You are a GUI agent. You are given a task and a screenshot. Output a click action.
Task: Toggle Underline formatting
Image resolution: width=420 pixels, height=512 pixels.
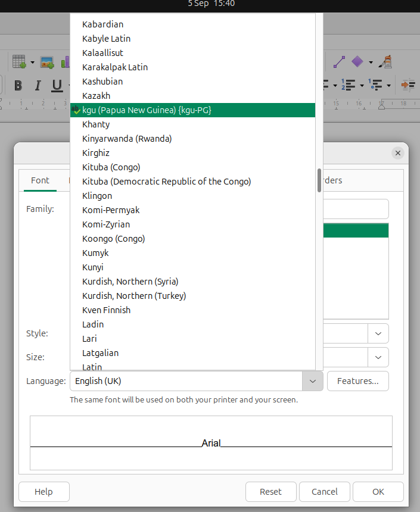[x=57, y=85]
